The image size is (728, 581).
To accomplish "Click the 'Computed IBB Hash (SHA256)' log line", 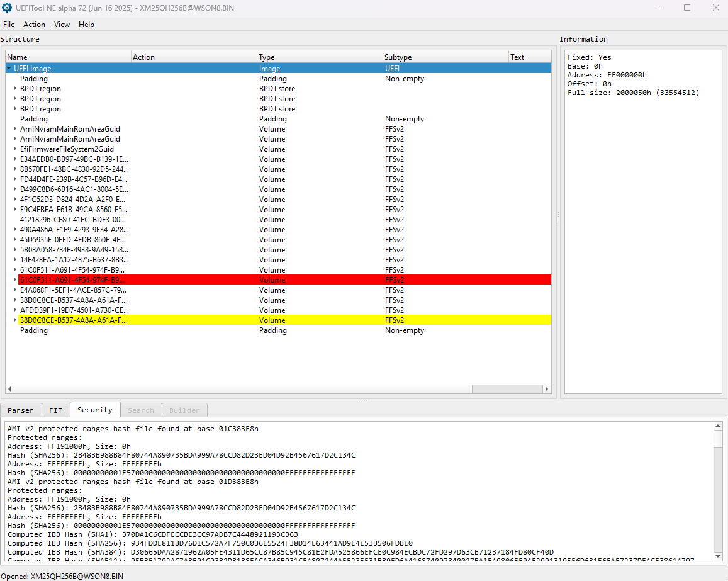I will (210, 543).
